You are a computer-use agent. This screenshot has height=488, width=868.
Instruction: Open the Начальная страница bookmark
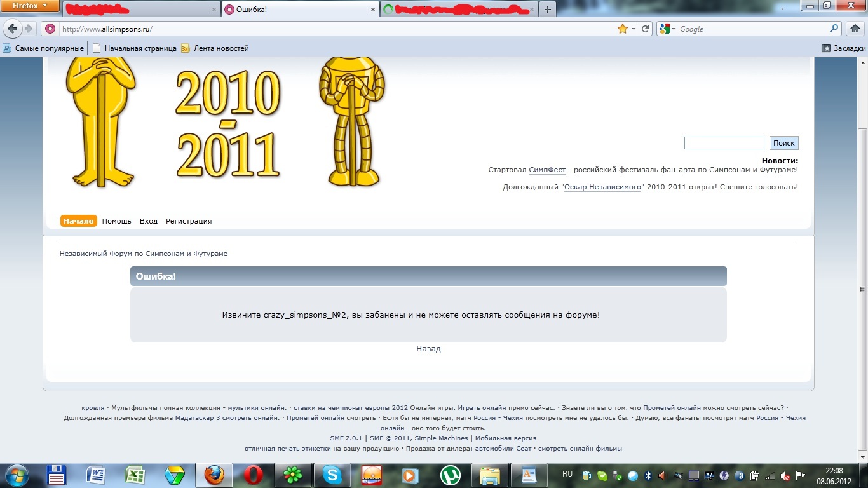(135, 48)
